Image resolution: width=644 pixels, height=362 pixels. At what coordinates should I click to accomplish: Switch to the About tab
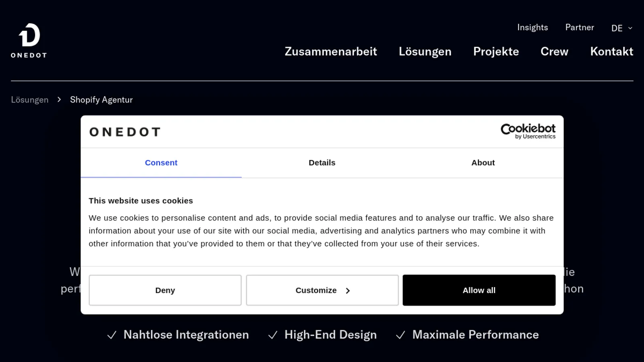coord(483,163)
